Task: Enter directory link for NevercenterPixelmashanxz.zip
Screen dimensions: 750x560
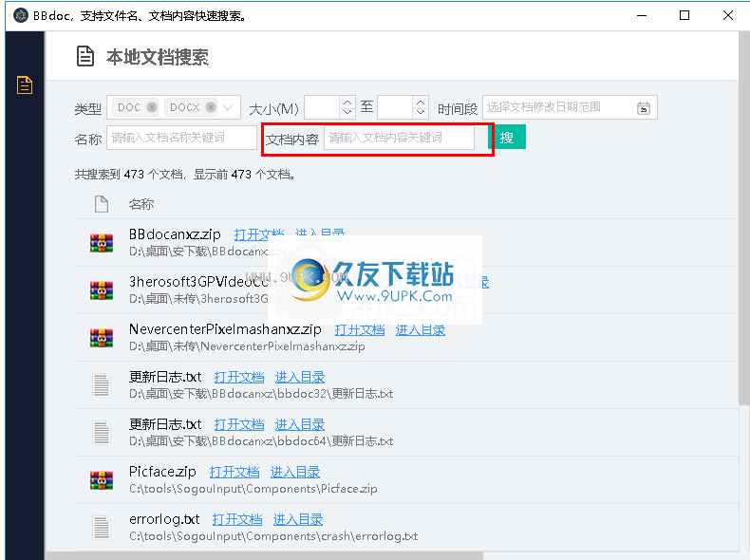Action: pyautogui.click(x=421, y=330)
